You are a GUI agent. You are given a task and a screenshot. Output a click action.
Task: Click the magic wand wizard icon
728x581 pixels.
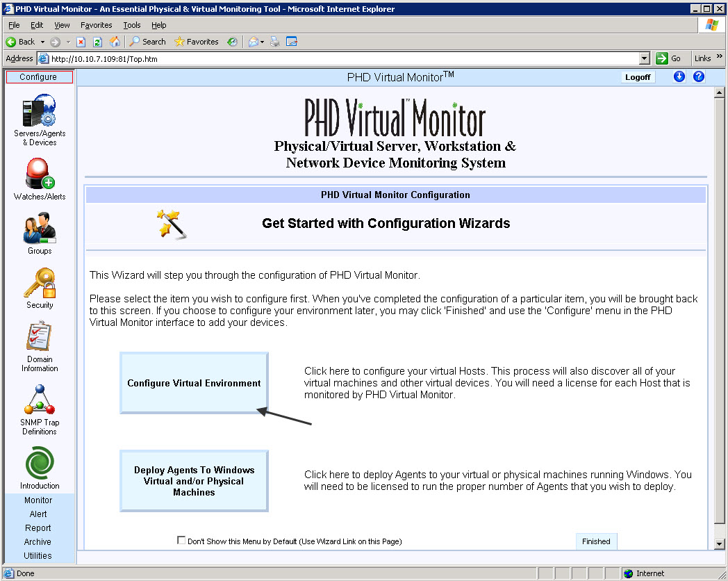(172, 224)
